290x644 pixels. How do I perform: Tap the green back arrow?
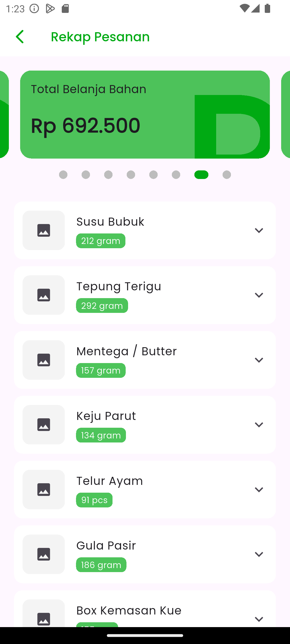click(x=20, y=37)
